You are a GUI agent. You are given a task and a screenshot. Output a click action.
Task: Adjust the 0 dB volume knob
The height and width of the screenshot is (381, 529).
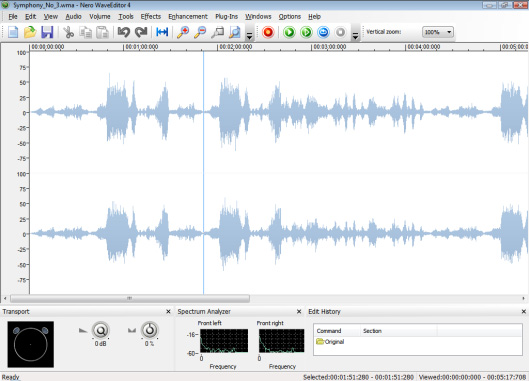(101, 330)
